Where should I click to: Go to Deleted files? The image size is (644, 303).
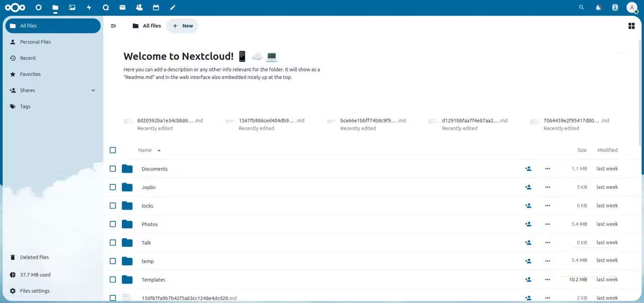(34, 257)
